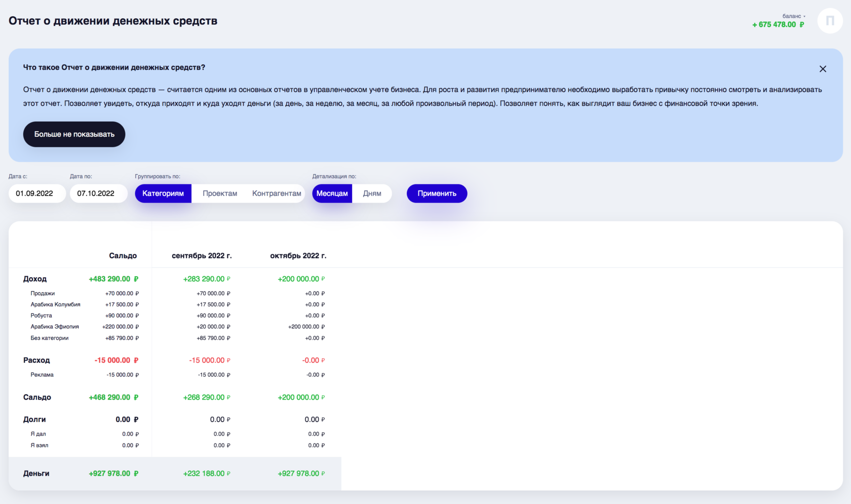Click September income «+283 290.00 ₽»
851x504 pixels.
(x=207, y=279)
